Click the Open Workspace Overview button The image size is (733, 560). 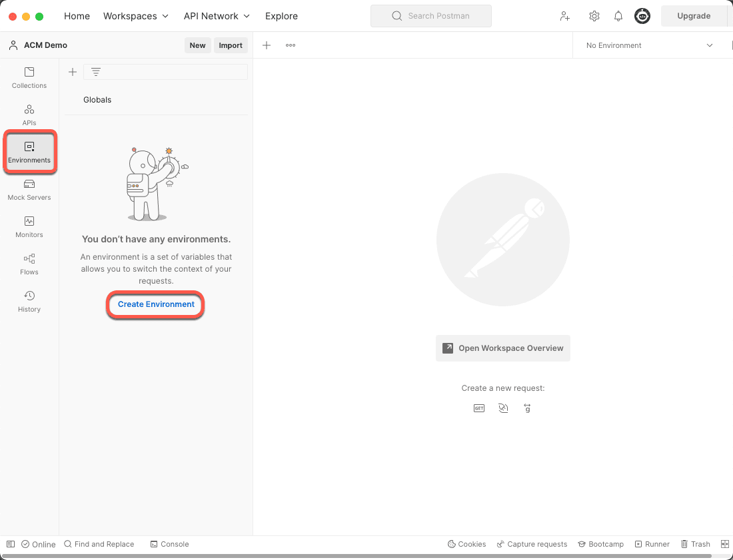[502, 348]
